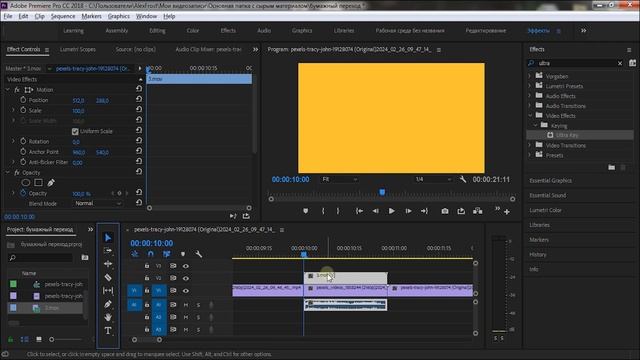Image resolution: width=640 pixels, height=360 pixels.
Task: Toggle Linked Selection in timeline
Action: pos(167,254)
